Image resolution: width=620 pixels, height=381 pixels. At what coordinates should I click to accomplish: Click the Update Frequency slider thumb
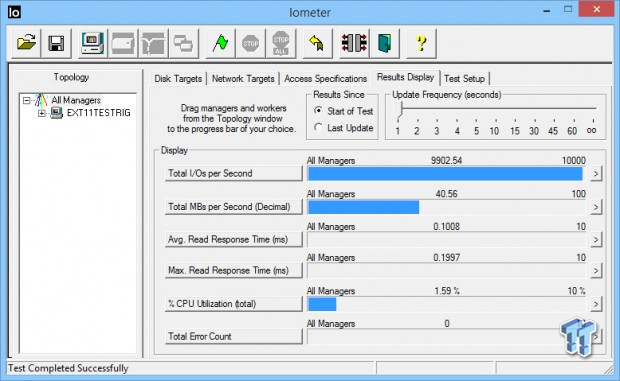coord(400,109)
